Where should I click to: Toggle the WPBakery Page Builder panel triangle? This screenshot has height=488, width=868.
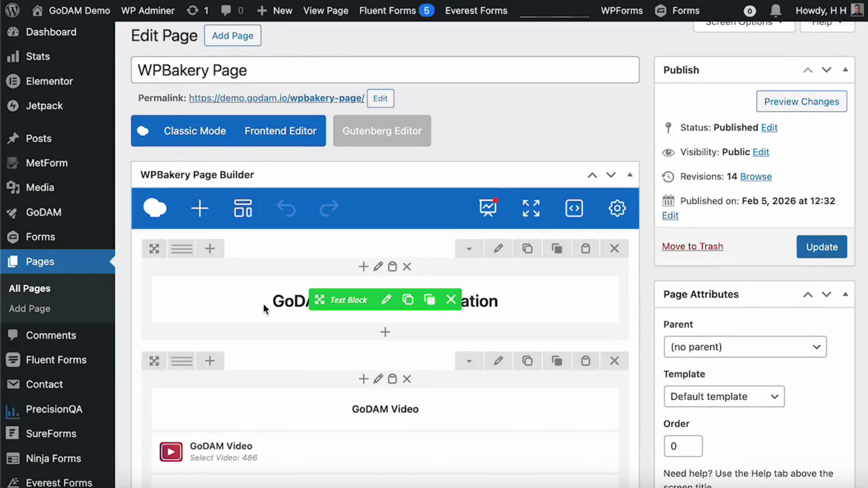[630, 175]
